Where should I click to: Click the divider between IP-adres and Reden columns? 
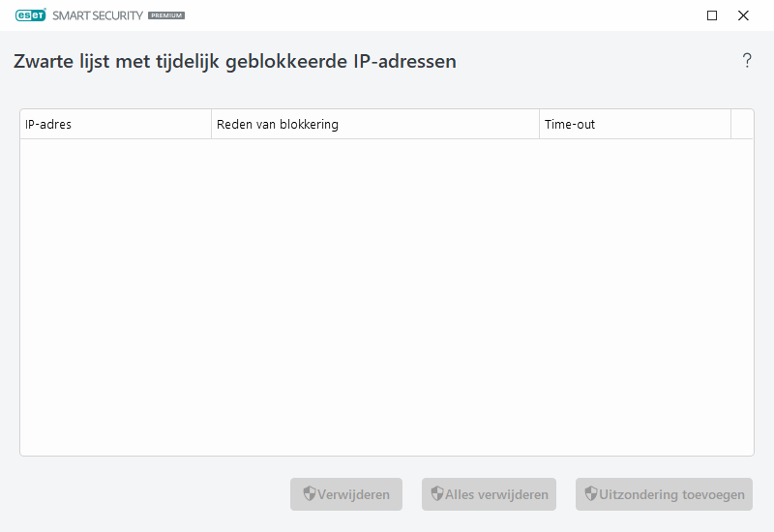211,125
